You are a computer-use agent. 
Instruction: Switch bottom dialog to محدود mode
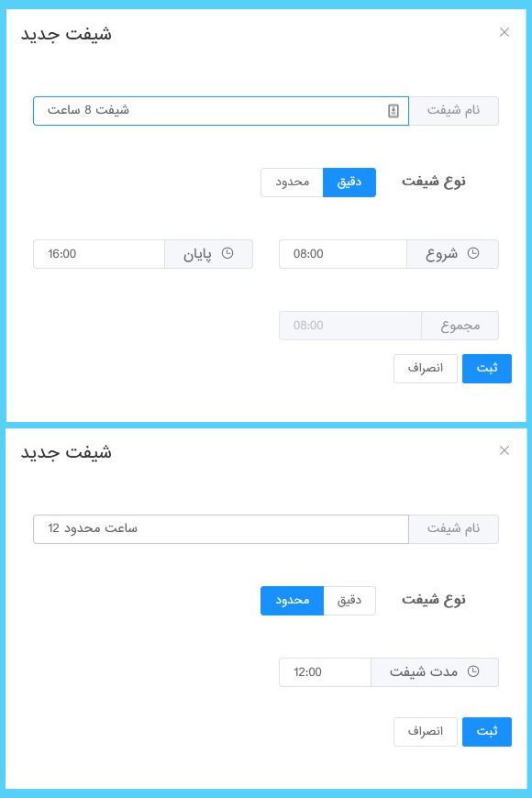(292, 601)
